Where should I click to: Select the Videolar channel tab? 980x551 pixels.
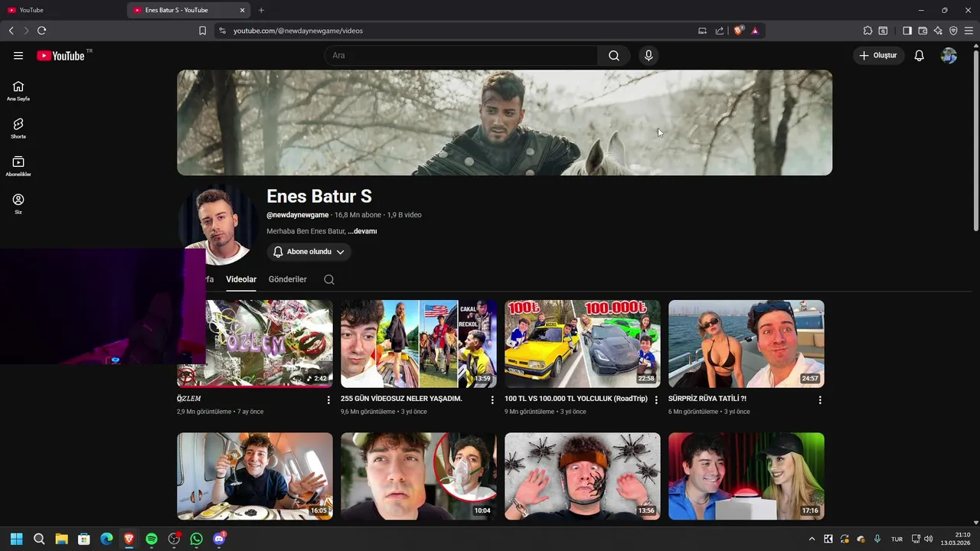pos(241,279)
